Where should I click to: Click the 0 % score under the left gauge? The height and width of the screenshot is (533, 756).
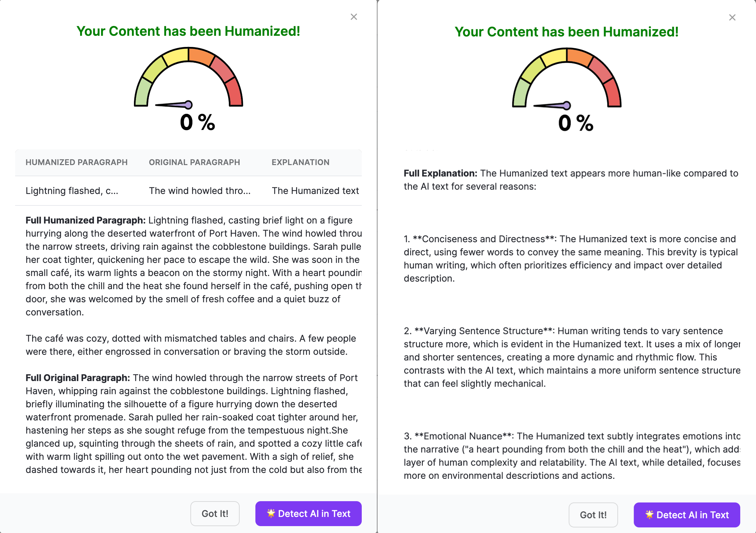click(x=197, y=122)
